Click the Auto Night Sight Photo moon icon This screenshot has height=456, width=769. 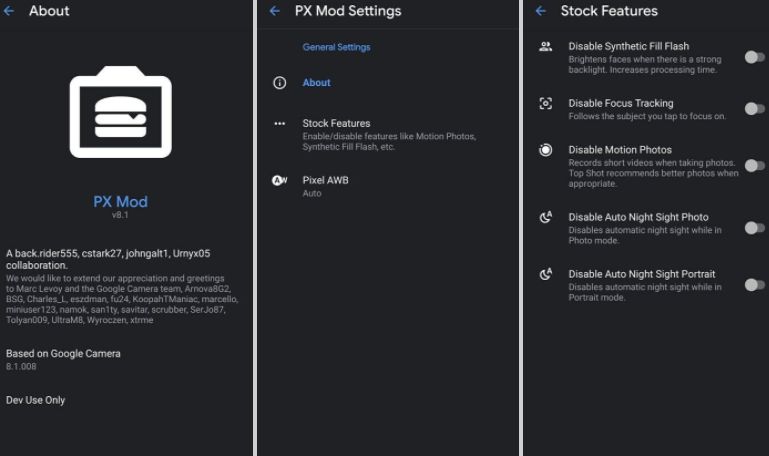(x=545, y=217)
